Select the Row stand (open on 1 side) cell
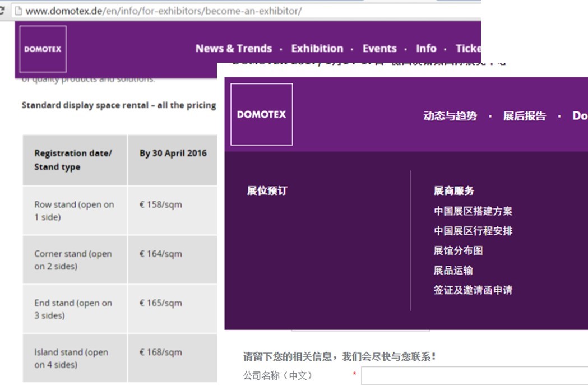588x386 pixels. (75, 210)
